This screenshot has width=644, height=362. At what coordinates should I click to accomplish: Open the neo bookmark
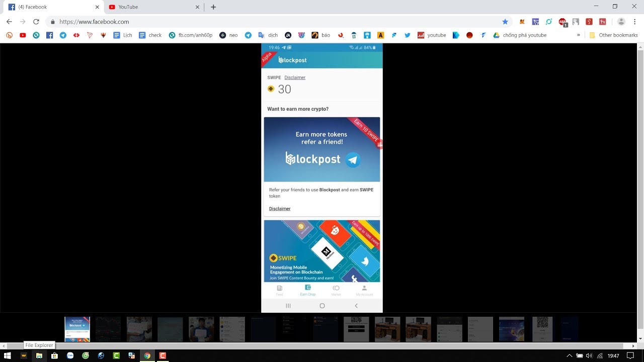point(228,35)
